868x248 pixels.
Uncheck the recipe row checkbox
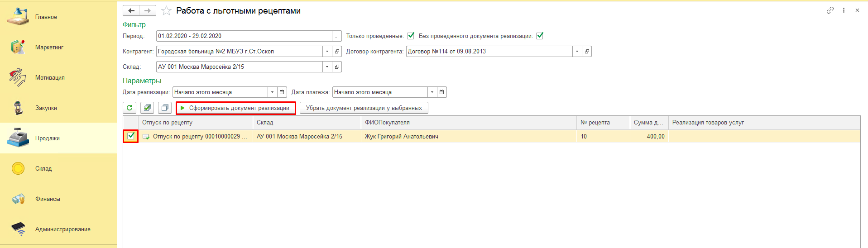click(131, 136)
